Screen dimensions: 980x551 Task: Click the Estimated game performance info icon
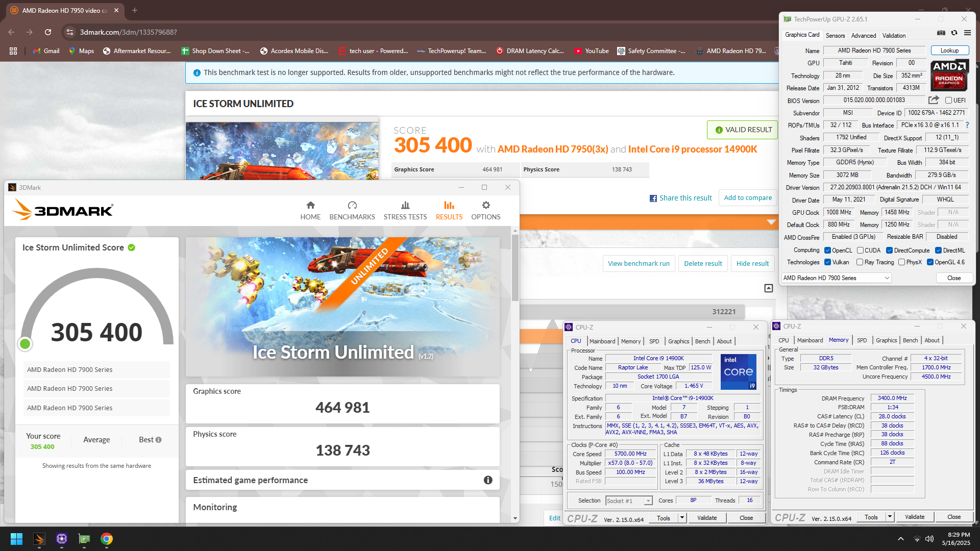pos(488,480)
